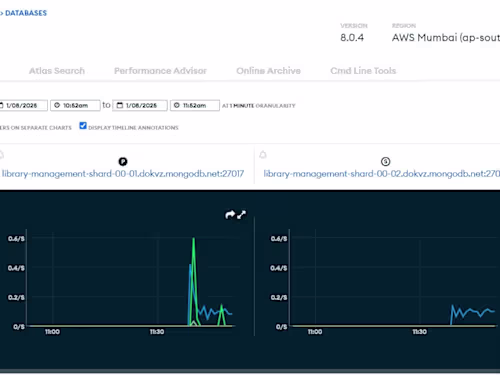500x375 pixels.
Task: Switch to Performance Advisor tab
Action: [160, 71]
